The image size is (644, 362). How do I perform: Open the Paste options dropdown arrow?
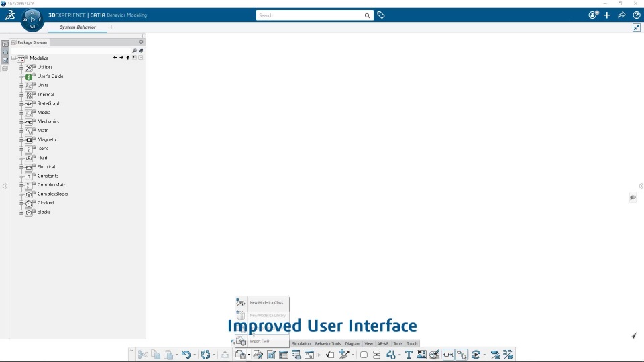pyautogui.click(x=176, y=355)
